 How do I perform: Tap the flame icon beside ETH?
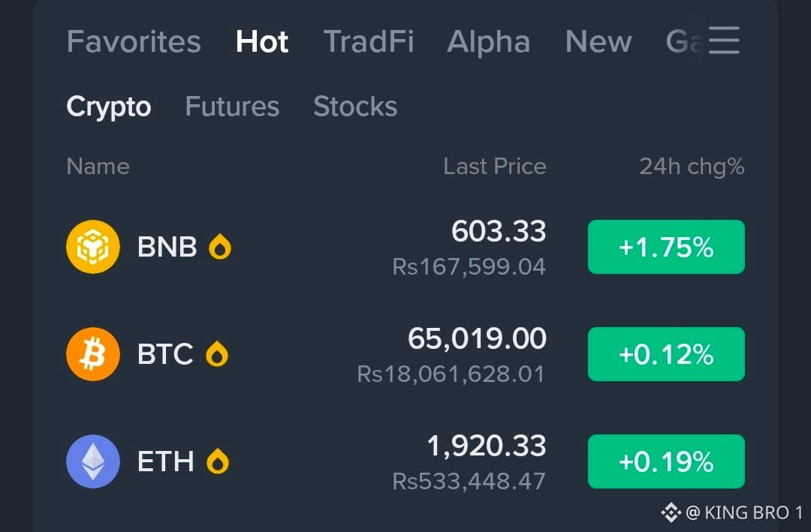click(217, 461)
